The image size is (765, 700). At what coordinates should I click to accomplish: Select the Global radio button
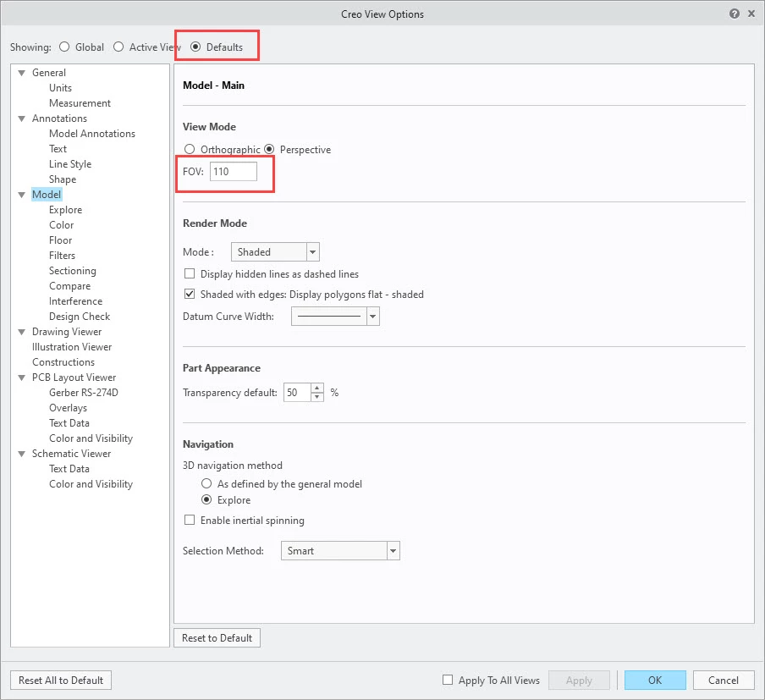(64, 47)
